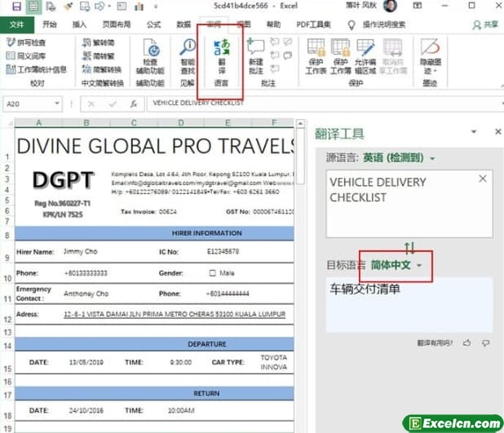Open source language 英语 (检测到) dropdown
This screenshot has width=504, height=433.
[x=433, y=158]
